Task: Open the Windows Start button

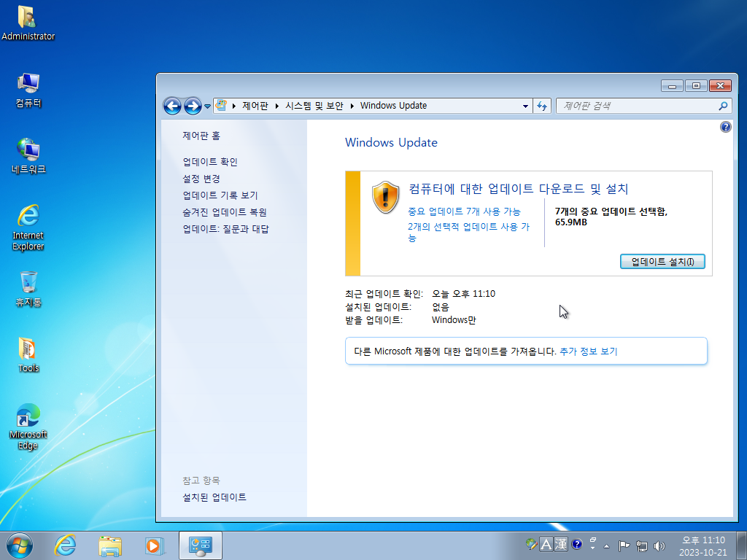Action: [20, 545]
